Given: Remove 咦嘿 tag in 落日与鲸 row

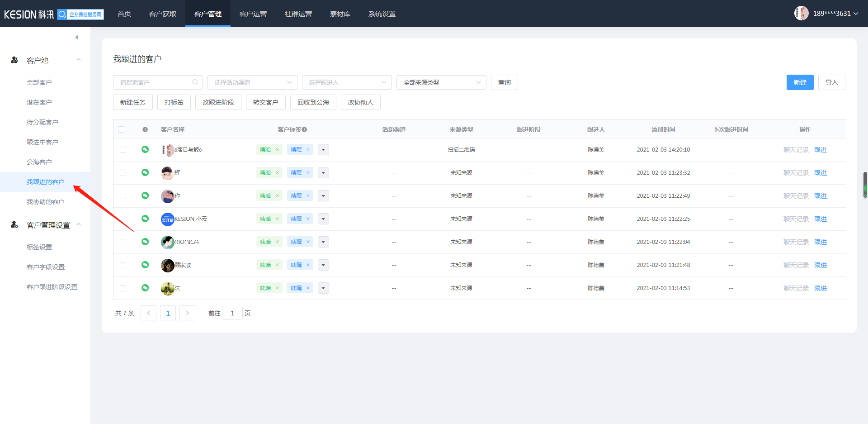Looking at the screenshot, I should click(308, 149).
